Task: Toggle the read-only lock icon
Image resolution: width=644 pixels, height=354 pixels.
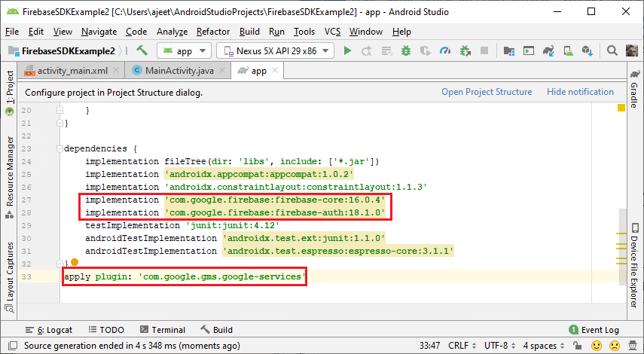Action: [577, 346]
